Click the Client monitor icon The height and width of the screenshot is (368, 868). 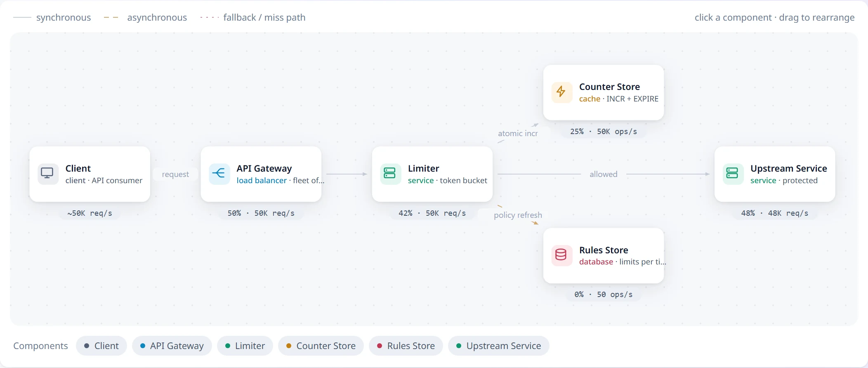[48, 174]
